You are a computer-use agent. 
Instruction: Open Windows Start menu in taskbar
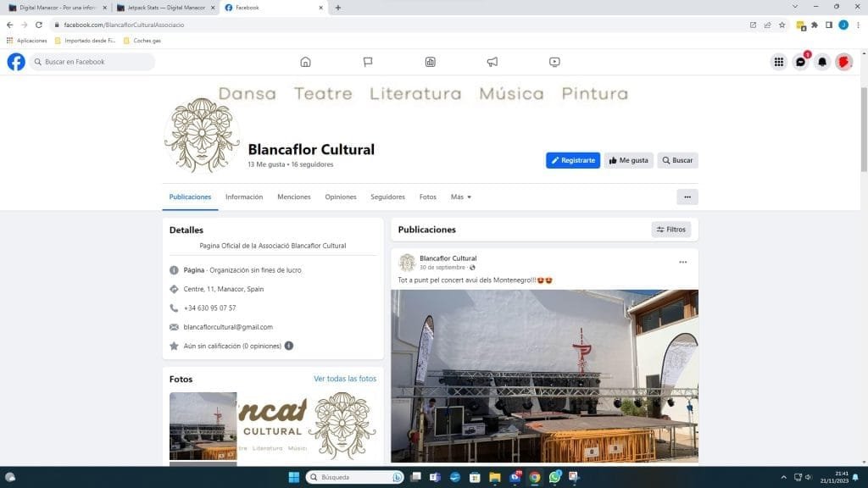292,477
